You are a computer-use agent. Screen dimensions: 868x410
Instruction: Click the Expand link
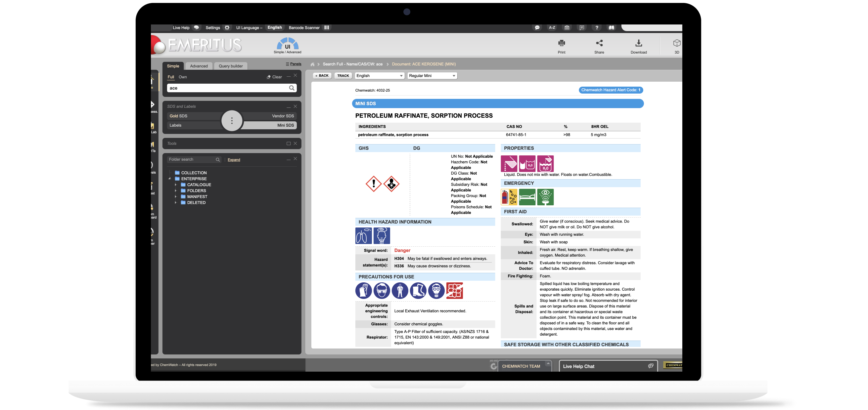pos(234,160)
